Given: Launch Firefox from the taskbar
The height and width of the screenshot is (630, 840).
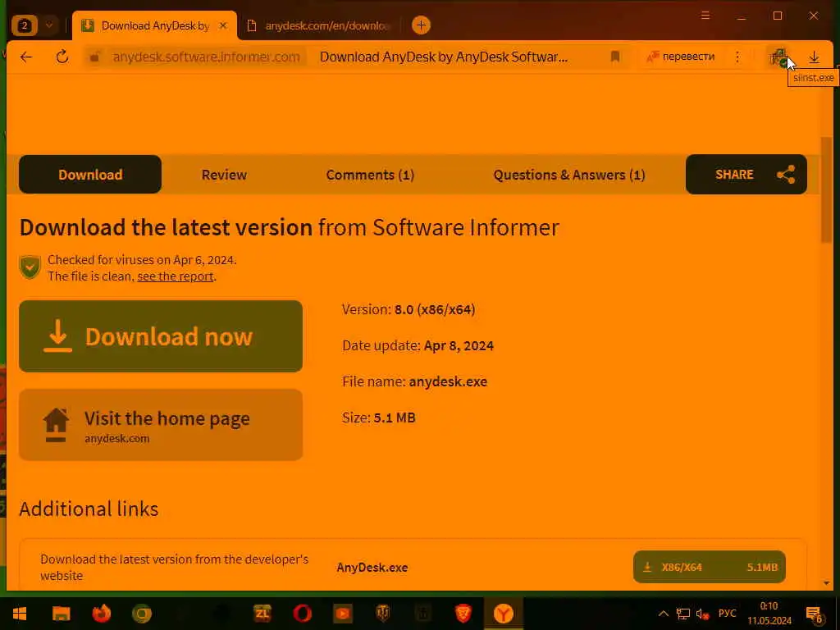Looking at the screenshot, I should (101, 614).
